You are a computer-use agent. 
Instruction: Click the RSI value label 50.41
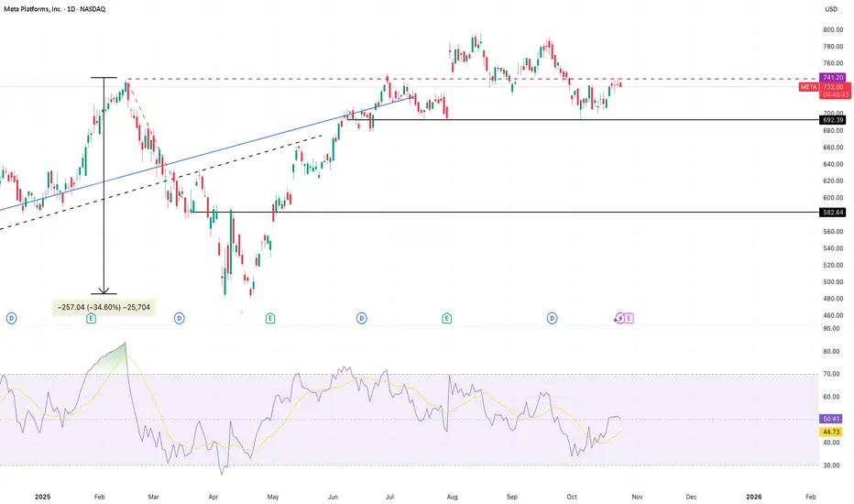click(831, 419)
